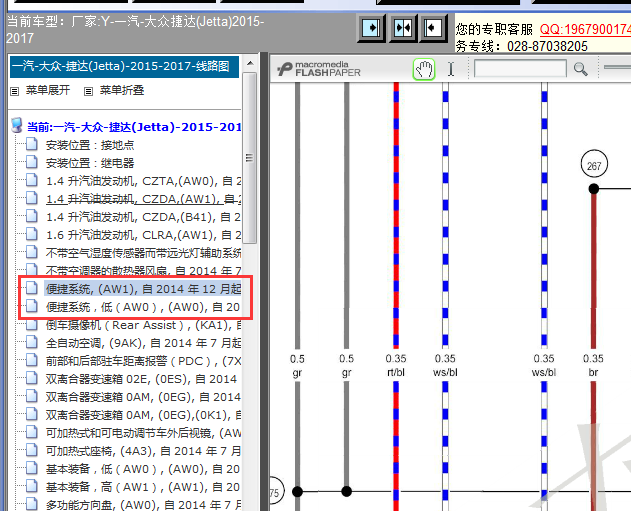Select 便捷系统 (AW1) 自 2014 年 12 月起

(143, 289)
